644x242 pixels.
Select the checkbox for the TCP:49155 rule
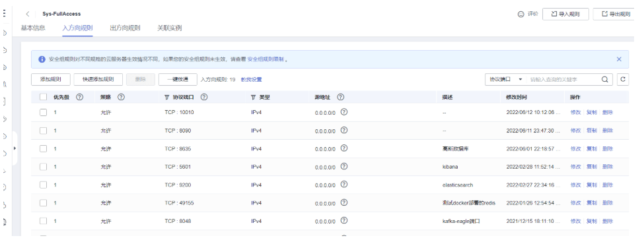point(43,202)
